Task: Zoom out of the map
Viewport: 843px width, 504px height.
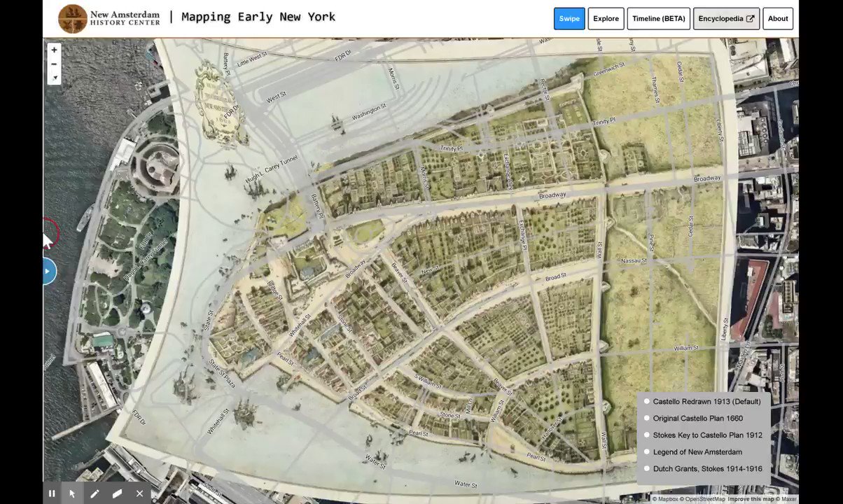Action: tap(54, 64)
